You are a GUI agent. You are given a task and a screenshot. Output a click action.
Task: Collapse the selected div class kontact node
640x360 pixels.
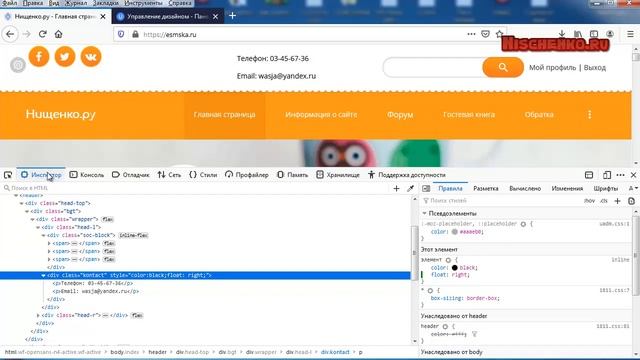pos(43,276)
